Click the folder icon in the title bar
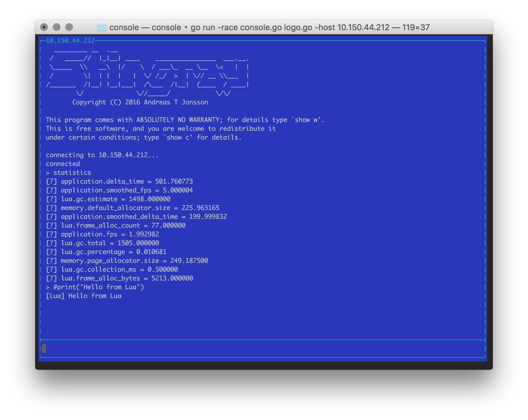The height and width of the screenshot is (420, 528). 102,27
